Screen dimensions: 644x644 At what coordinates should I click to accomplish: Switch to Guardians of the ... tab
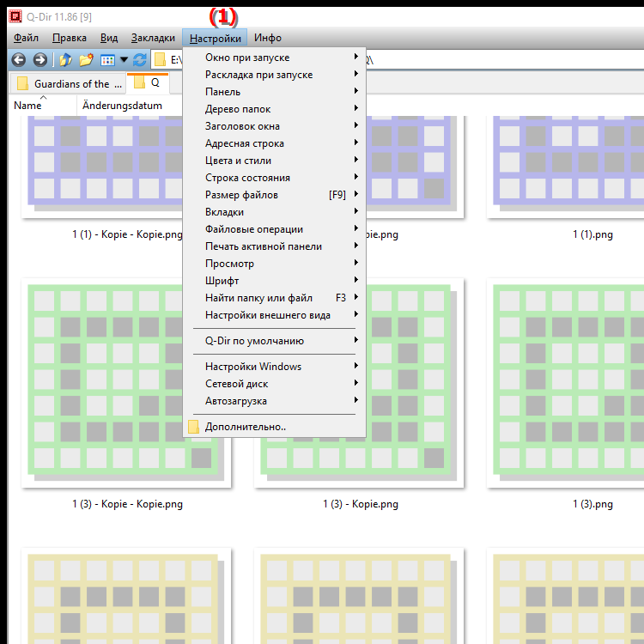click(68, 84)
